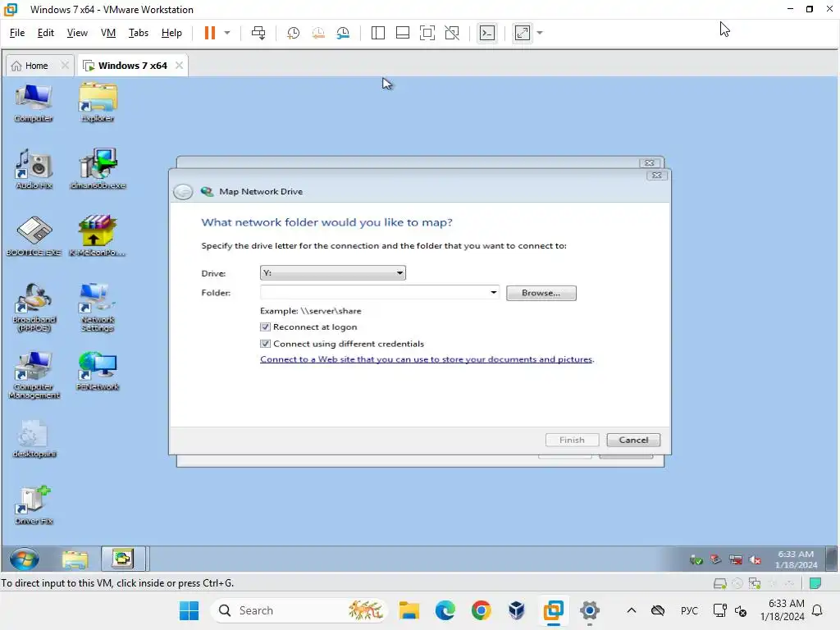Viewport: 840px width, 630px height.
Task: Open host Settings gear icon
Action: [x=589, y=610]
